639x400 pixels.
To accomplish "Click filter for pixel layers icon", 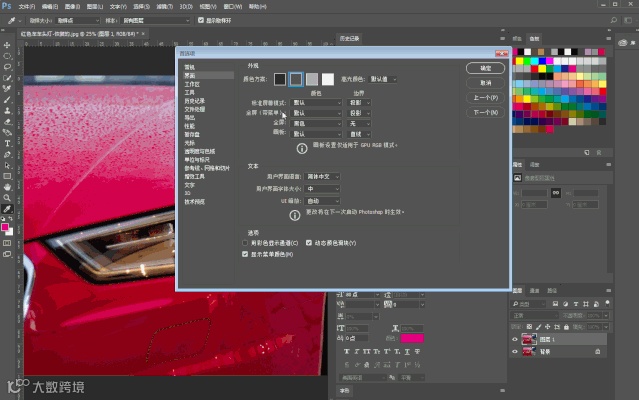I will click(555, 304).
